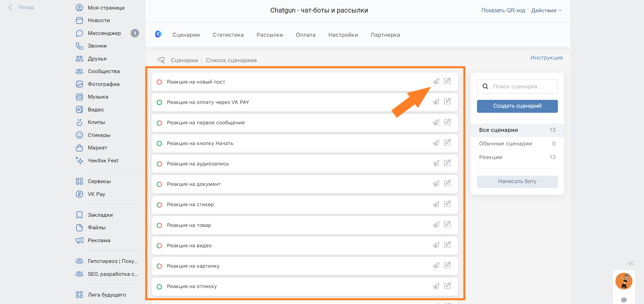The width and height of the screenshot is (644, 304).
Task: Edit Реакция на аудиозапись scenario
Action: pos(447,163)
